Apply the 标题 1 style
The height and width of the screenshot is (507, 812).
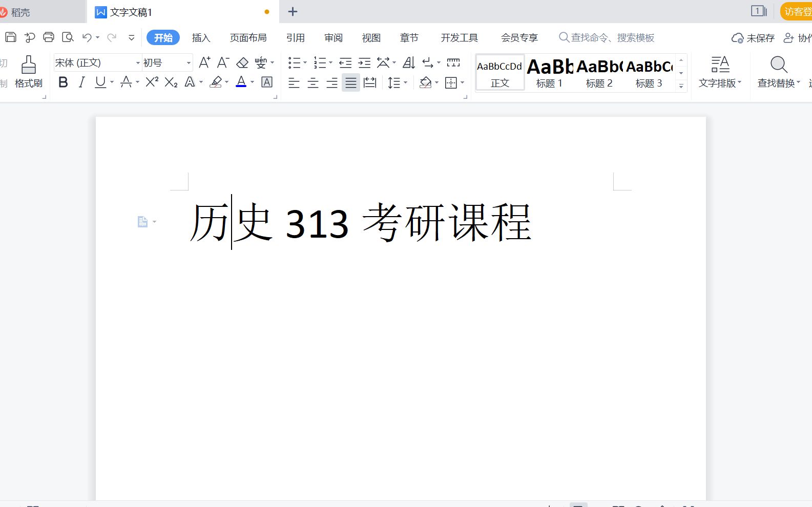pos(550,73)
